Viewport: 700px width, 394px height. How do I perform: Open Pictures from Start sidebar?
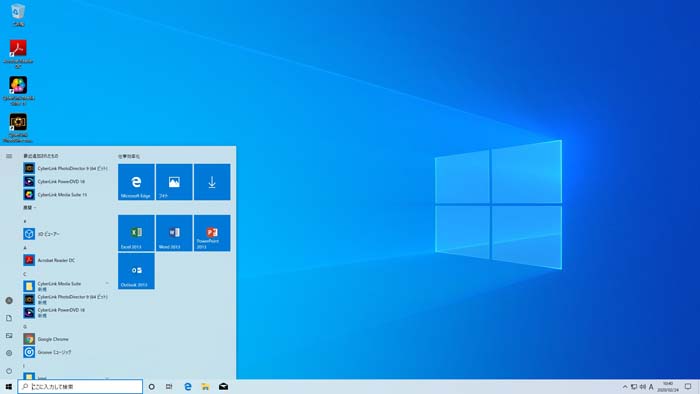tap(9, 336)
